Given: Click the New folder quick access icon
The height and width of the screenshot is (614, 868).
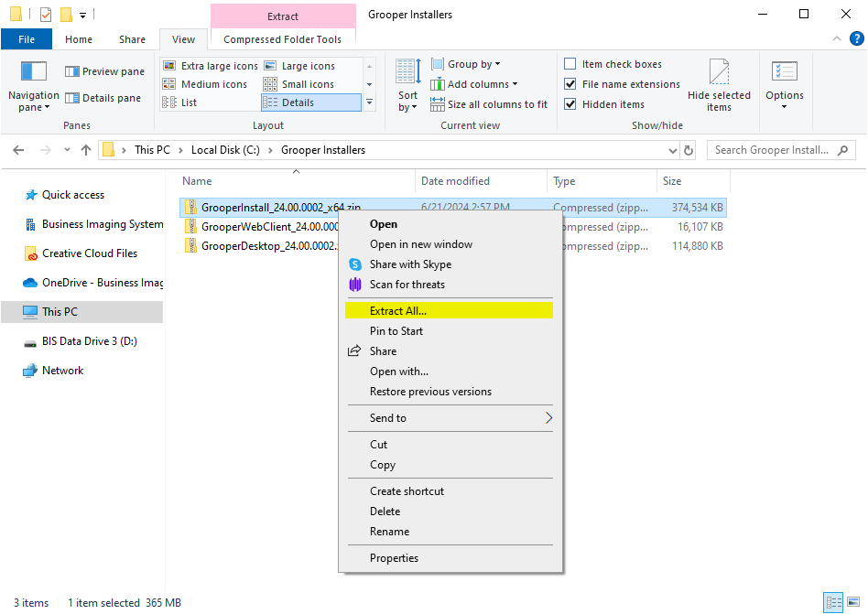Looking at the screenshot, I should [x=67, y=15].
